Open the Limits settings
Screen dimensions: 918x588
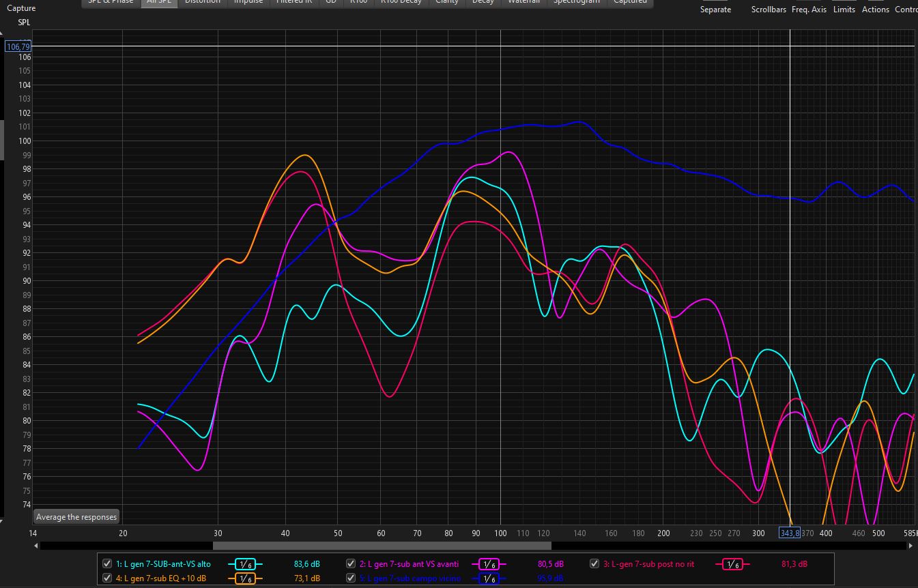(844, 10)
